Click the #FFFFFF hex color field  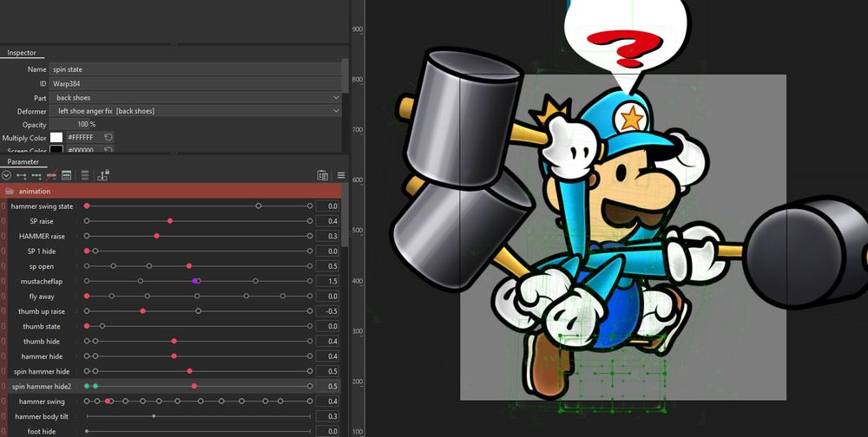[83, 137]
